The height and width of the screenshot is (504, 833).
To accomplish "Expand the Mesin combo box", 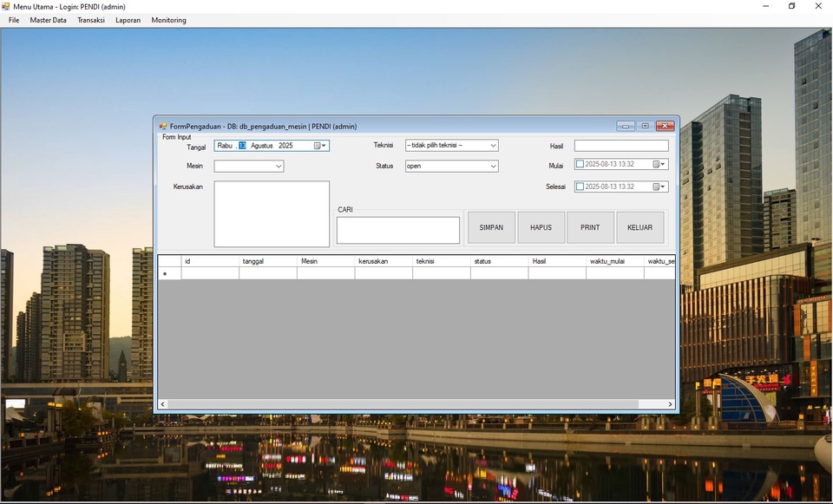I will point(279,167).
